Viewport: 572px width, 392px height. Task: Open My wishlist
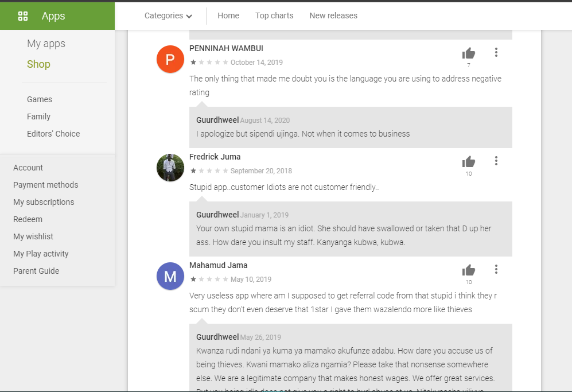pyautogui.click(x=33, y=236)
